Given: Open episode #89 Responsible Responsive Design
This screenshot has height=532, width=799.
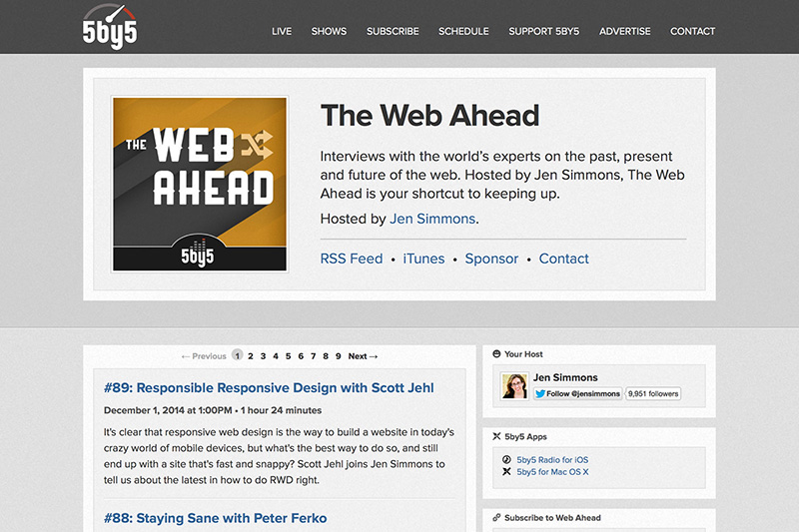Looking at the screenshot, I should click(269, 388).
